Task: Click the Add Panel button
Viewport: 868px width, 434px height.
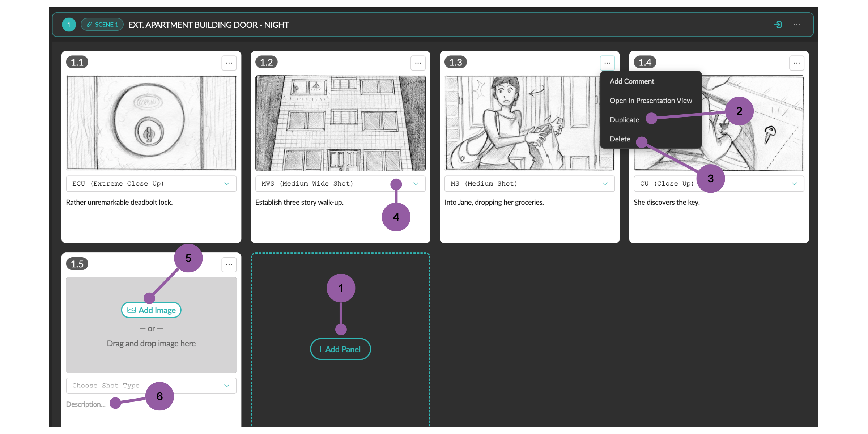Action: [x=340, y=349]
